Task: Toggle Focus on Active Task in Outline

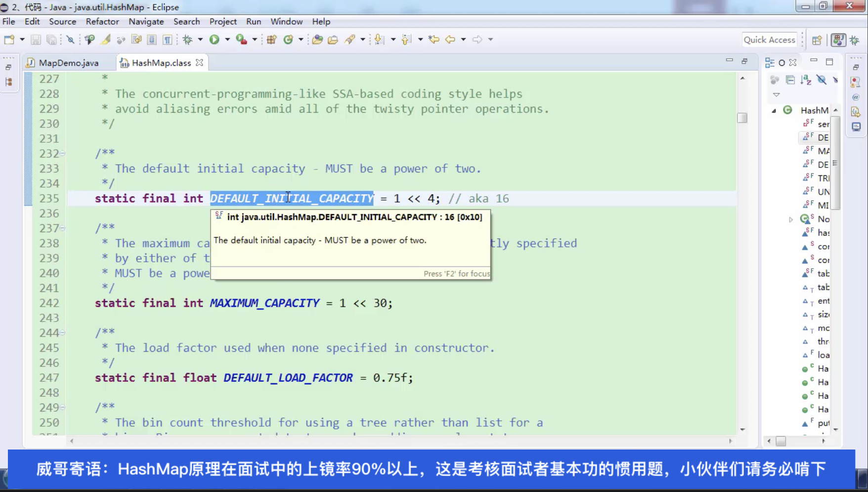Action: pyautogui.click(x=775, y=80)
